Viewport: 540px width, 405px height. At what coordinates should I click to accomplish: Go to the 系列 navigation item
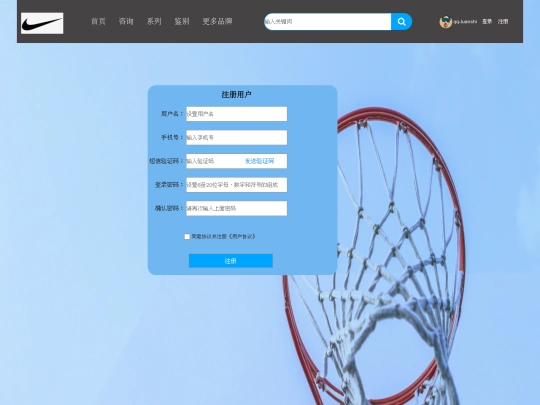154,21
